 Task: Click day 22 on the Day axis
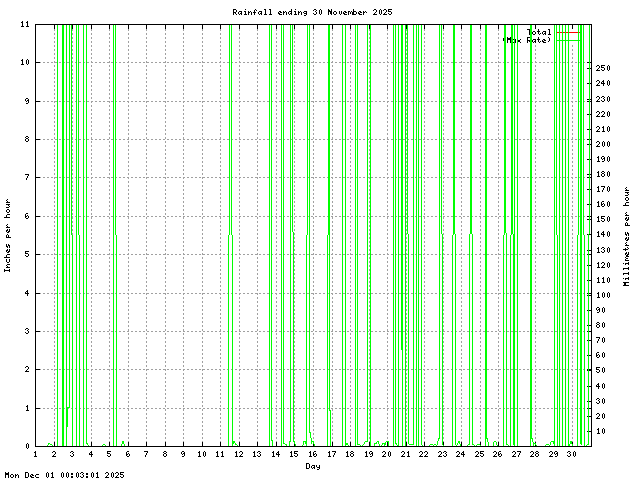point(423,454)
